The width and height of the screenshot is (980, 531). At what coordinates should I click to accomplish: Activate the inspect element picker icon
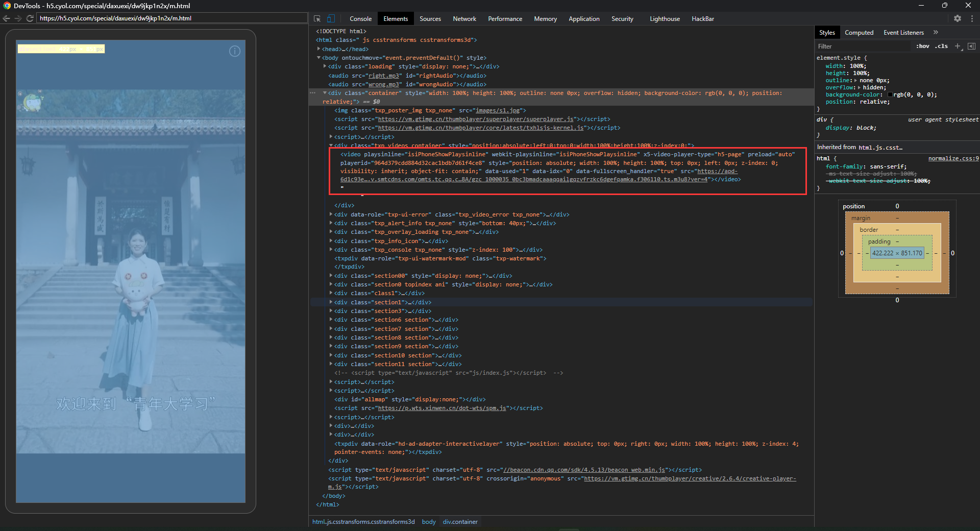(x=317, y=18)
